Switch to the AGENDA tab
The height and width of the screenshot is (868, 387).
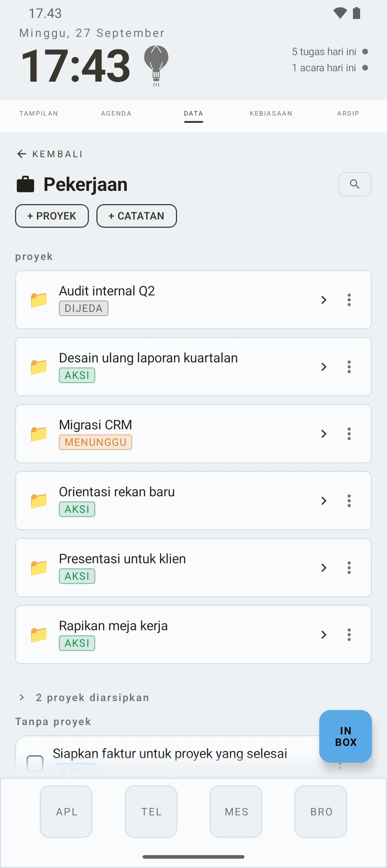click(x=116, y=114)
